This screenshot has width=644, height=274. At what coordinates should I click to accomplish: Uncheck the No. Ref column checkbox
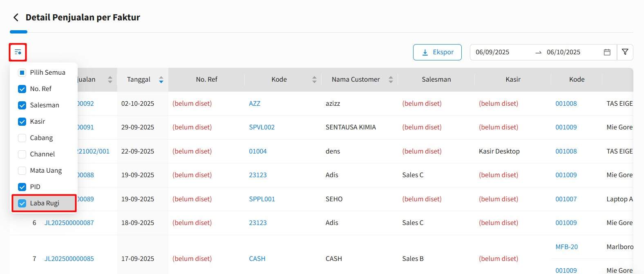pyautogui.click(x=22, y=89)
